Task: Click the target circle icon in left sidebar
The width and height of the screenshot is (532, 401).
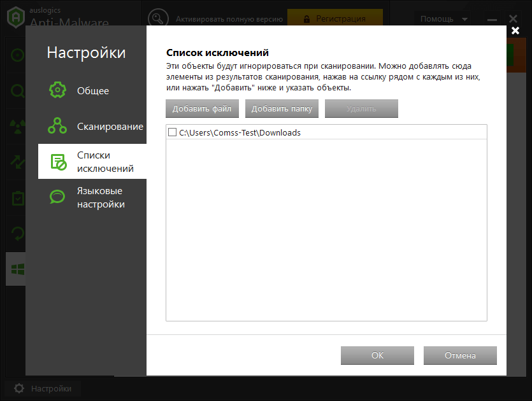Action: point(18,55)
